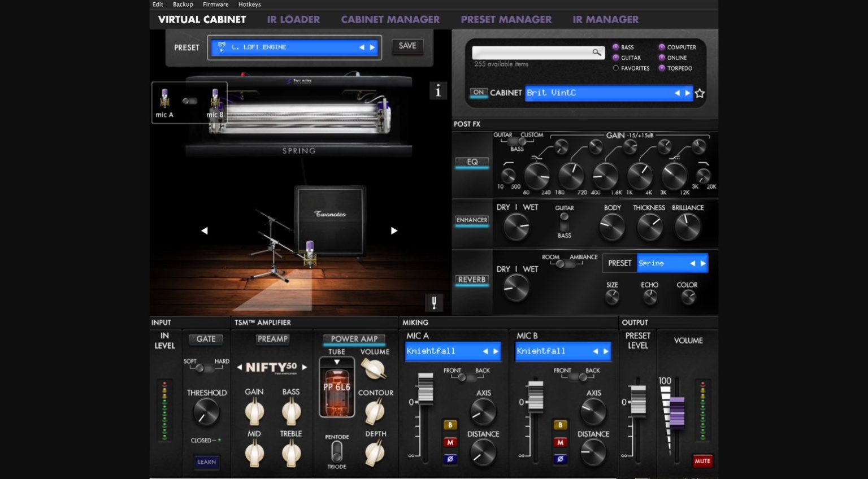Open the Firmware menu

(x=215, y=4)
